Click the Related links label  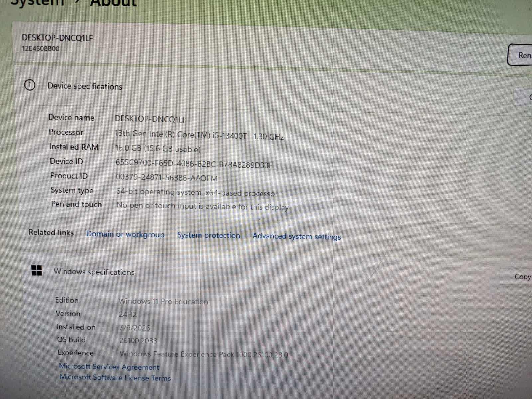pos(51,232)
